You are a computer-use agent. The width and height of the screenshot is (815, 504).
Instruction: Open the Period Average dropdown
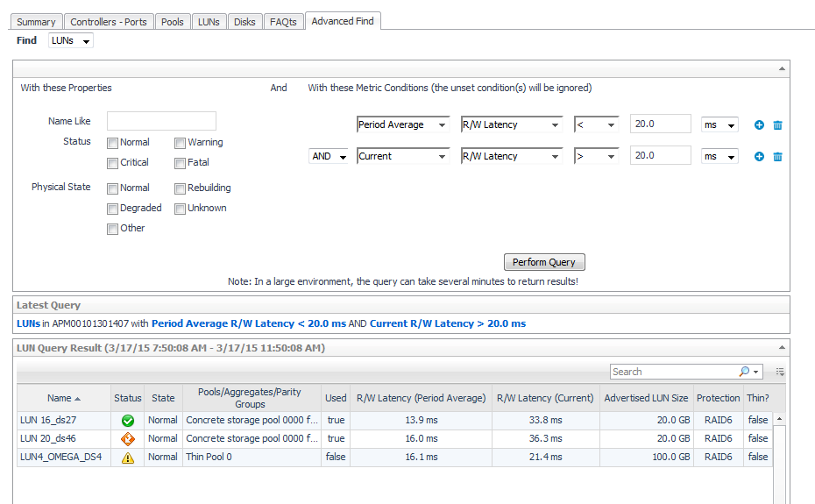click(x=403, y=124)
